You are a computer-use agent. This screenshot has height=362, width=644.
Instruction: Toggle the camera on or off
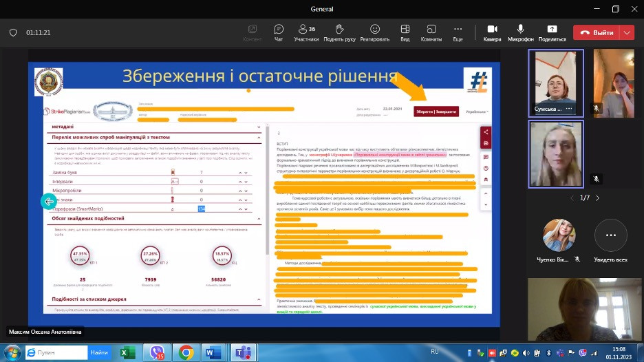[492, 32]
